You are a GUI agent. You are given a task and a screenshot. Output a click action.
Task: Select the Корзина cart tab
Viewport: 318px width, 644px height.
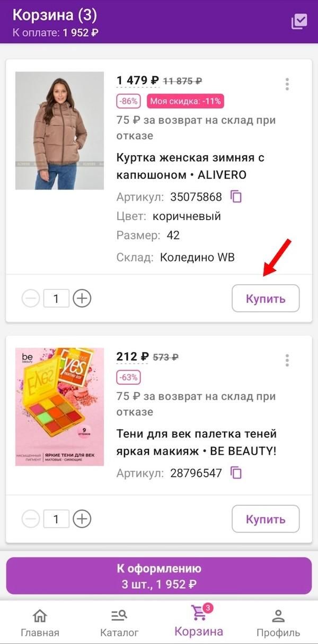tap(199, 621)
